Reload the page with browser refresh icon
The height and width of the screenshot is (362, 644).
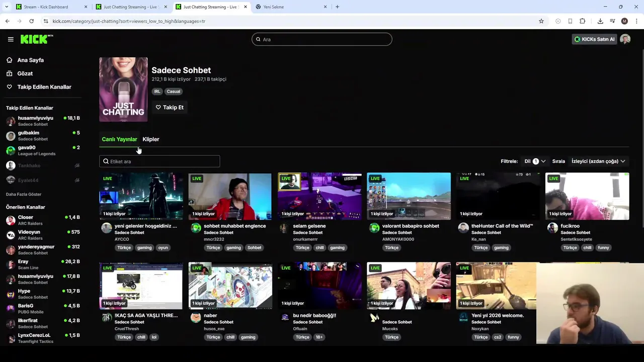pyautogui.click(x=31, y=21)
